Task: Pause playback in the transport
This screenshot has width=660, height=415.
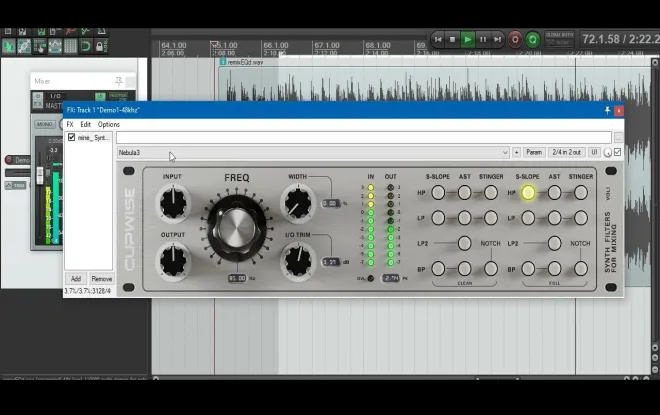Action: (483, 40)
